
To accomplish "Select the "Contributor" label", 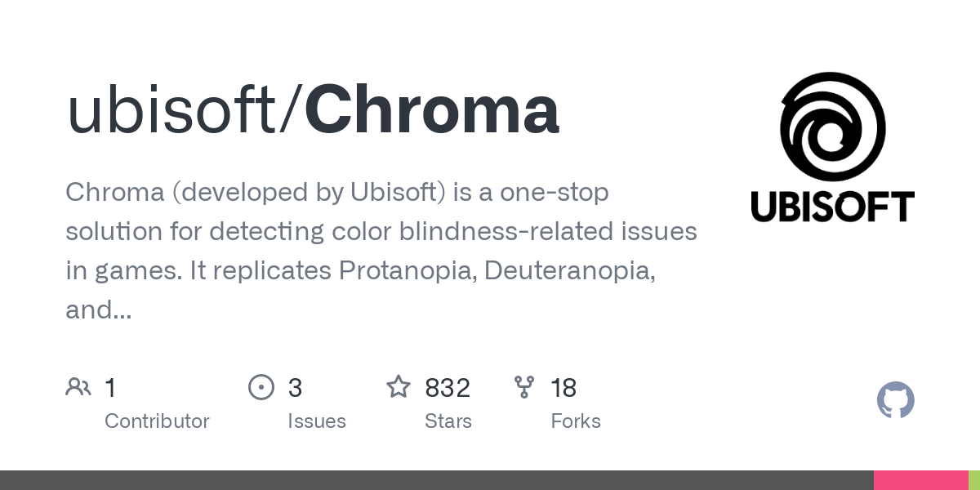I will pyautogui.click(x=157, y=421).
